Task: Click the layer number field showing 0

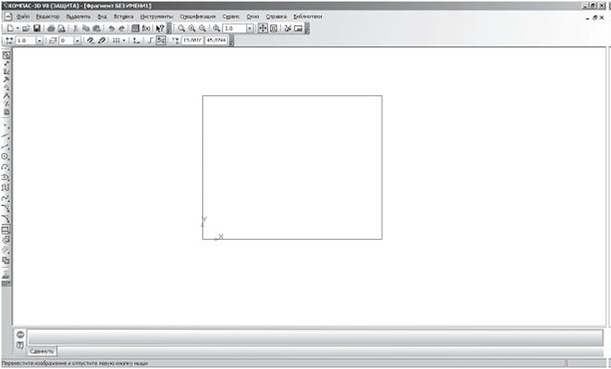Action: (x=66, y=41)
